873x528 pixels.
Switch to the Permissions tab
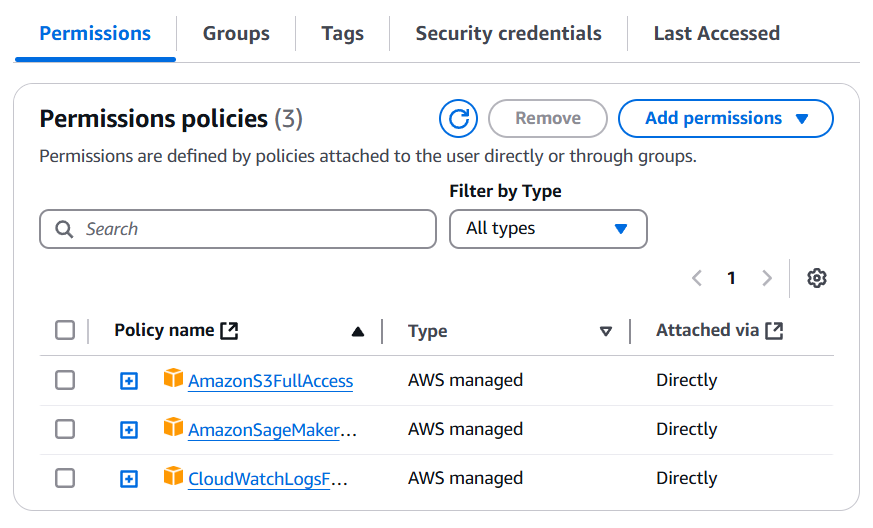(x=95, y=33)
